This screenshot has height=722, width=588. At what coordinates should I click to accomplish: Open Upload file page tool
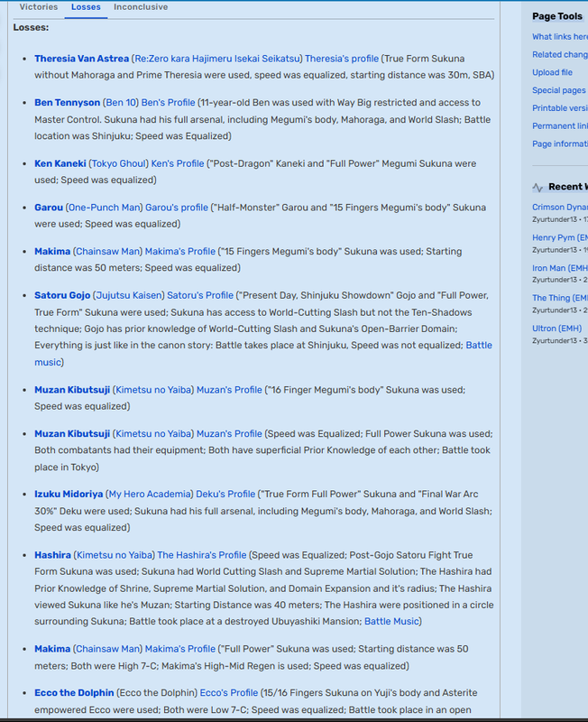pos(552,72)
